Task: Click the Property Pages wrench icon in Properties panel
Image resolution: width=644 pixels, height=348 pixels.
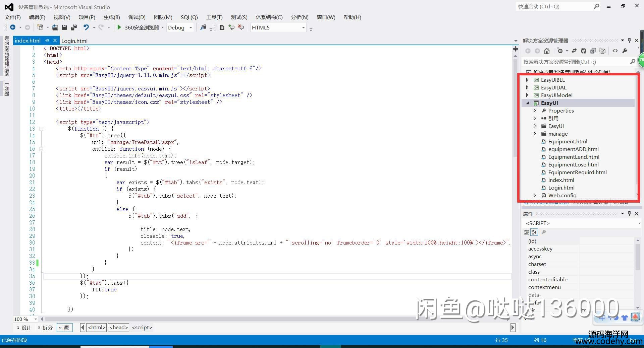Action: tap(544, 232)
